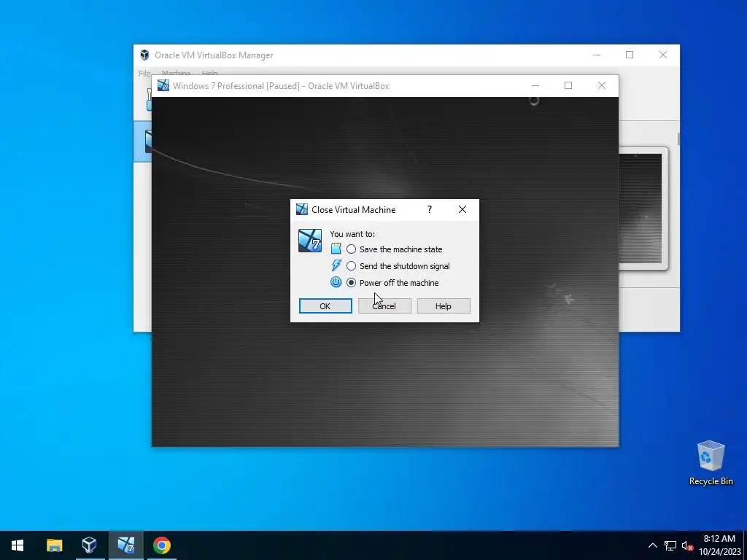This screenshot has height=560, width=747.
Task: Click the VirtualBox Manager cube title icon
Action: (x=144, y=55)
